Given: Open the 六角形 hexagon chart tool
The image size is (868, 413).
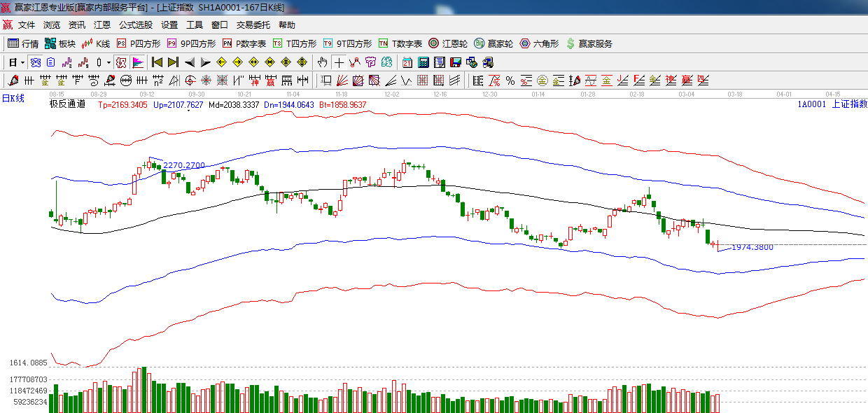Looking at the screenshot, I should tap(539, 43).
